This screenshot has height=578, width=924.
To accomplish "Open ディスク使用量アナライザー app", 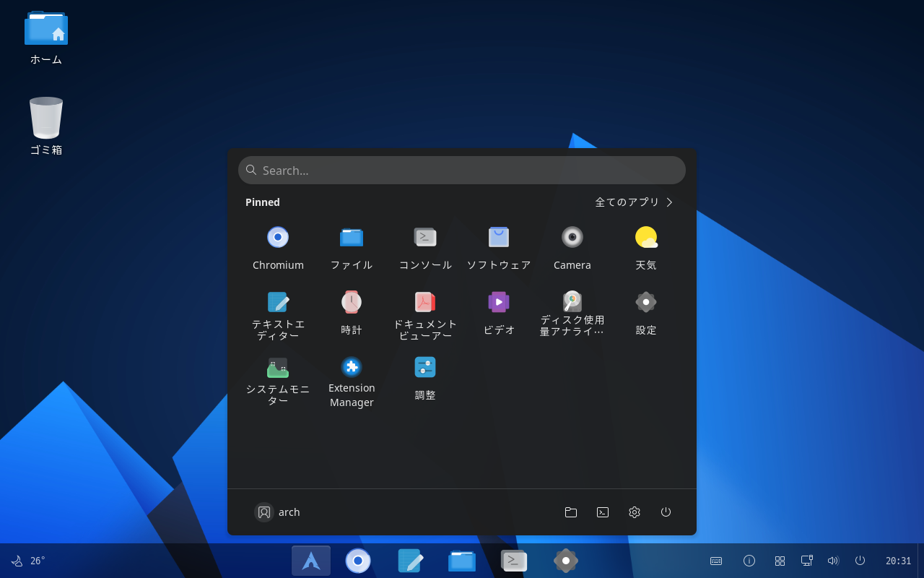I will [x=572, y=315].
